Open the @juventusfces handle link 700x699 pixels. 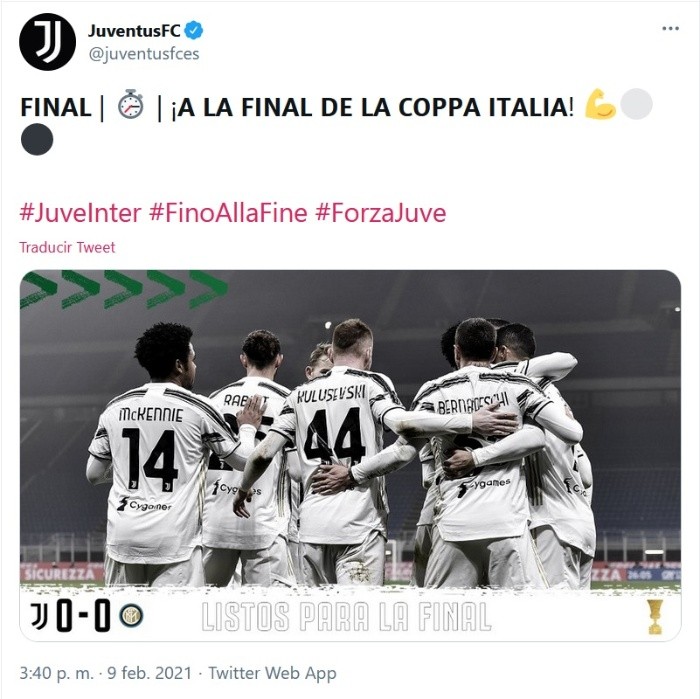[x=144, y=54]
